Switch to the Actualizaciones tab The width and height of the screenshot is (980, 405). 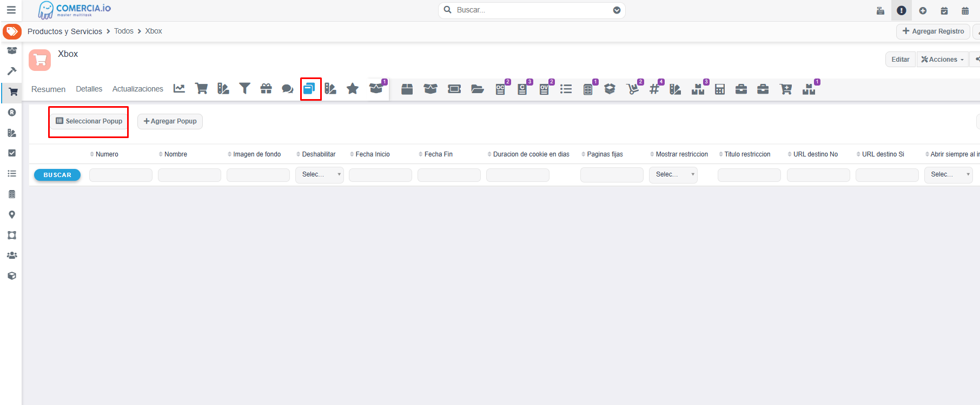click(138, 89)
